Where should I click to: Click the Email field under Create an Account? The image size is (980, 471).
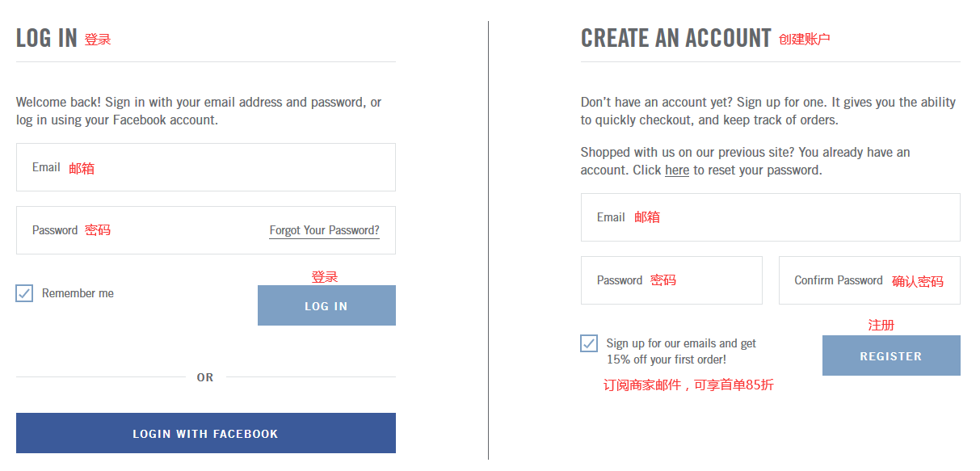770,217
